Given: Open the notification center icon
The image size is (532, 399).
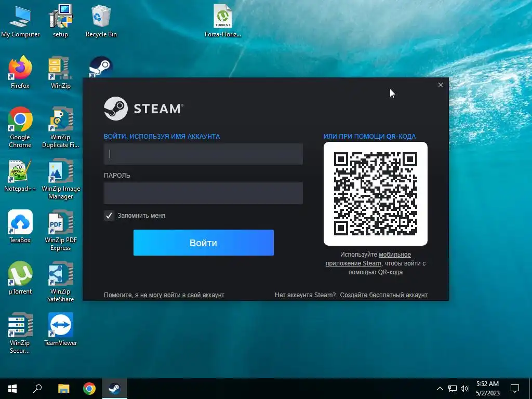Looking at the screenshot, I should coord(515,389).
